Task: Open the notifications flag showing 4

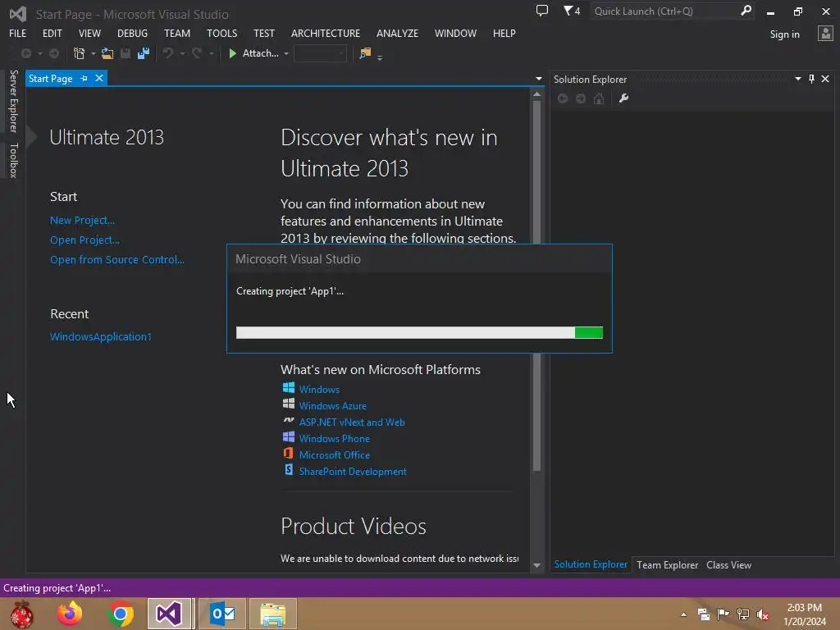Action: (x=572, y=11)
